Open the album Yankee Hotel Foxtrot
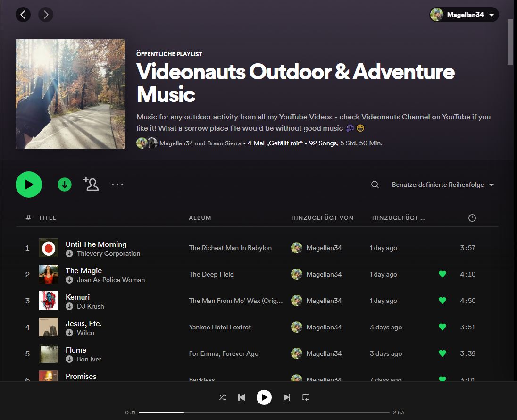Image resolution: width=517 pixels, height=420 pixels. coord(220,327)
